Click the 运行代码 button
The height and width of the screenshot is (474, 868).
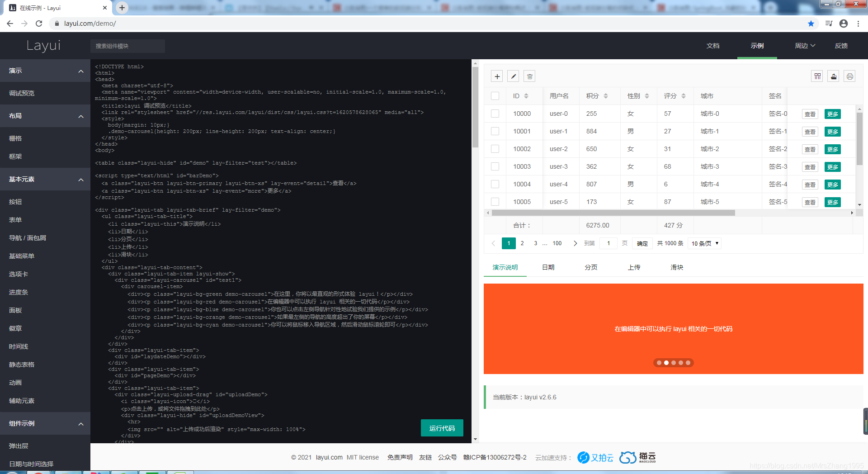point(442,428)
